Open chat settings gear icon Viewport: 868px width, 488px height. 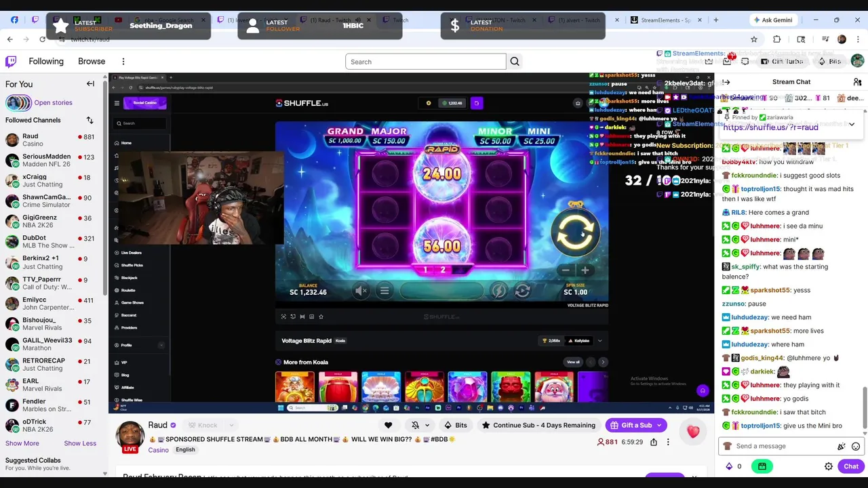829,467
